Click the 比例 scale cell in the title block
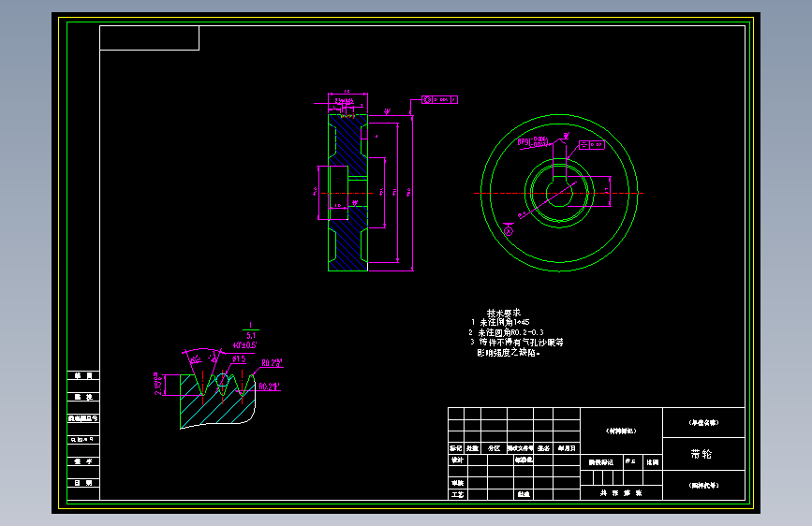Screen dimensions: 812x526 (x=653, y=462)
